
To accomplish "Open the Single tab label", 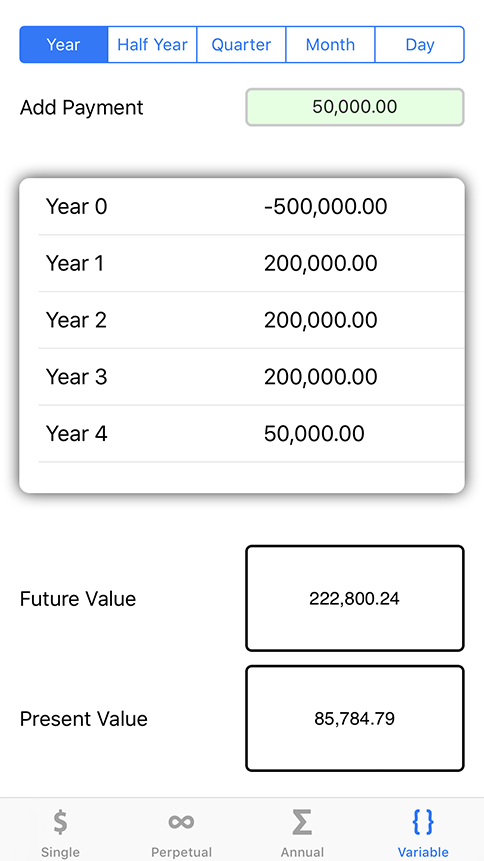I will point(60,852).
